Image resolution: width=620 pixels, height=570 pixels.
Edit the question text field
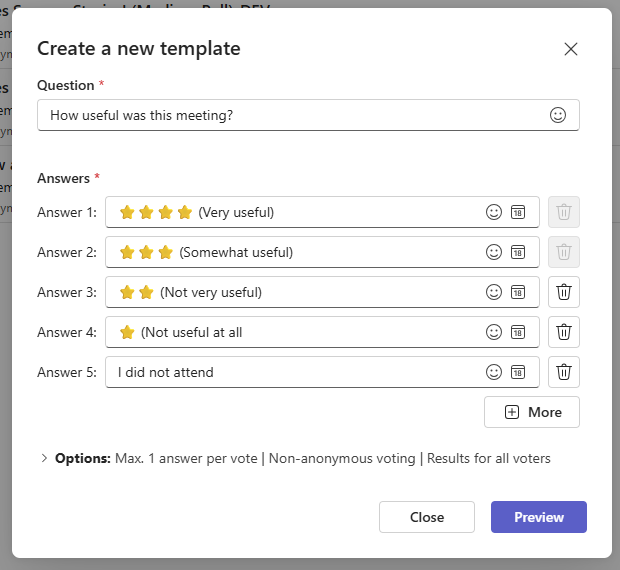(308, 115)
